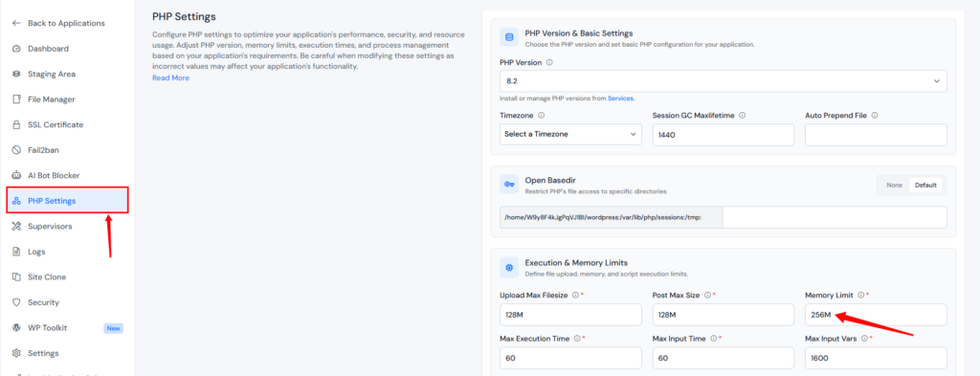Click the PHP Settings sidebar icon

tap(17, 201)
